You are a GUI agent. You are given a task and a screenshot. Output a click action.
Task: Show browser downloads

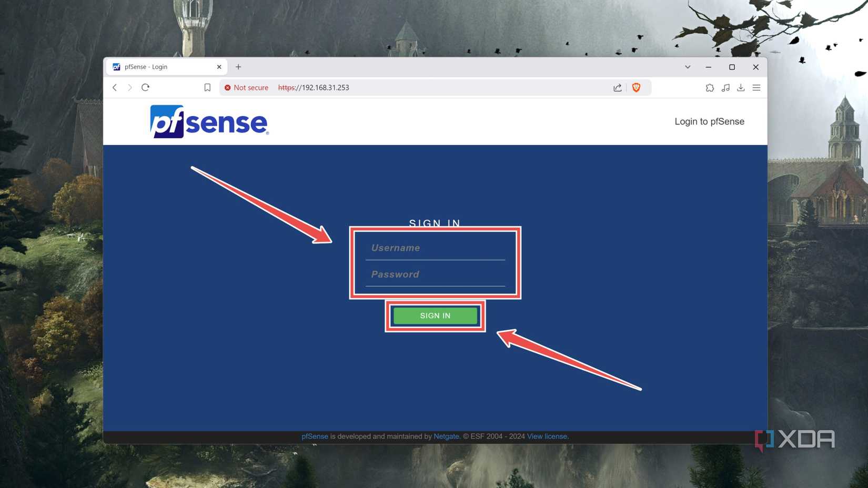741,88
